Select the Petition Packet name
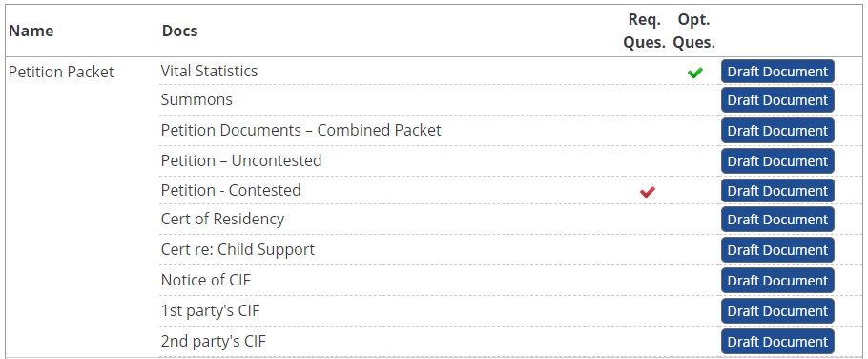This screenshot has height=359, width=868. [x=61, y=72]
